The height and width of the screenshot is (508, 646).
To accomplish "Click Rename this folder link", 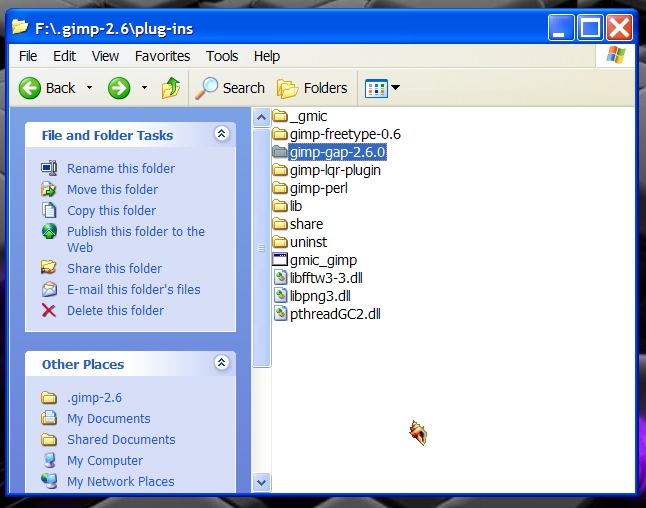I will click(121, 169).
